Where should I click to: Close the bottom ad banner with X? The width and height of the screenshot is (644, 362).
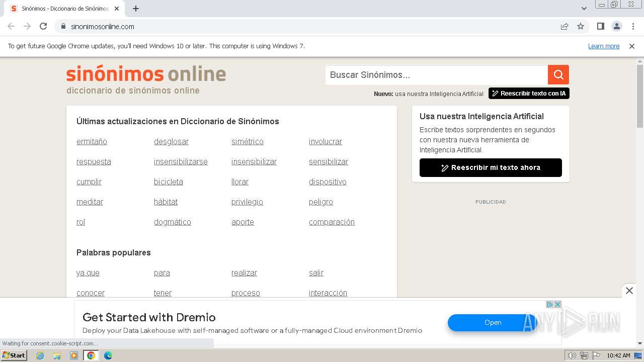coord(629,291)
